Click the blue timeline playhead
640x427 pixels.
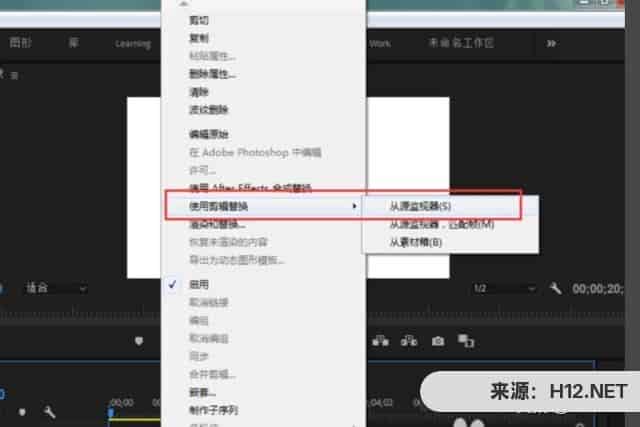click(111, 412)
